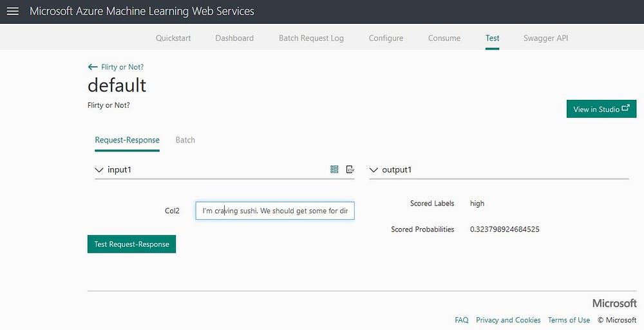Screen dimensions: 644x330
Task: Click the back arrow beside Flirty or Not?
Action: pyautogui.click(x=93, y=67)
